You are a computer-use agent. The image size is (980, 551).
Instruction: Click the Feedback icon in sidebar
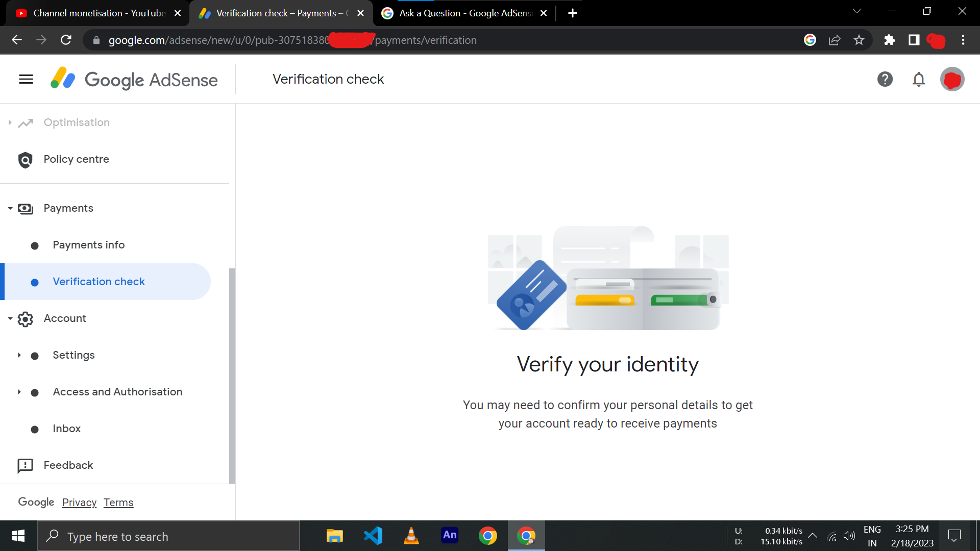click(25, 465)
